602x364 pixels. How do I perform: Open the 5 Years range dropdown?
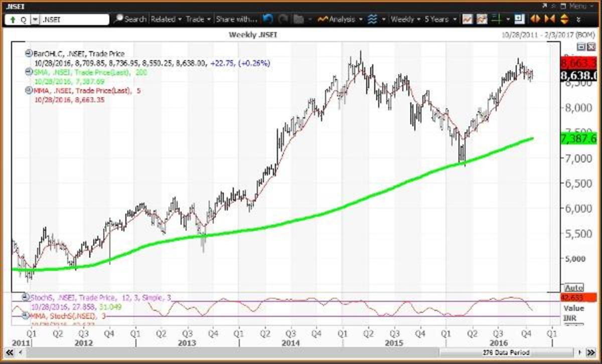[440, 19]
